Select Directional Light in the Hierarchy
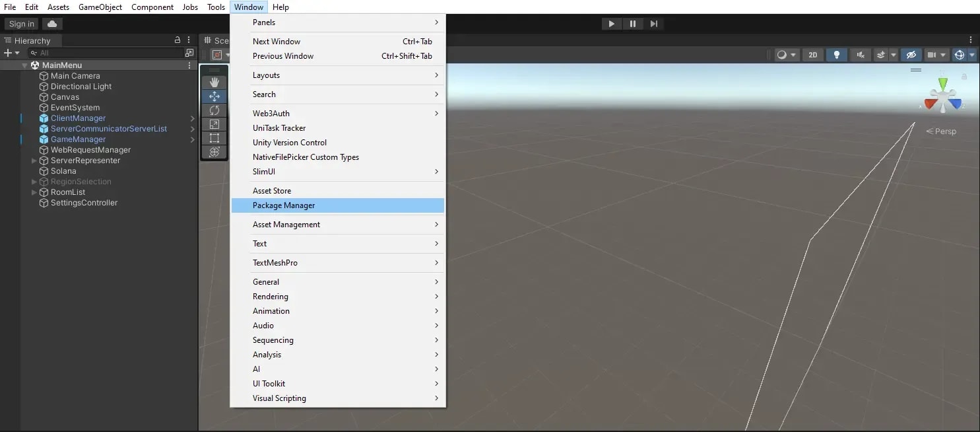The height and width of the screenshot is (432, 980). 81,87
